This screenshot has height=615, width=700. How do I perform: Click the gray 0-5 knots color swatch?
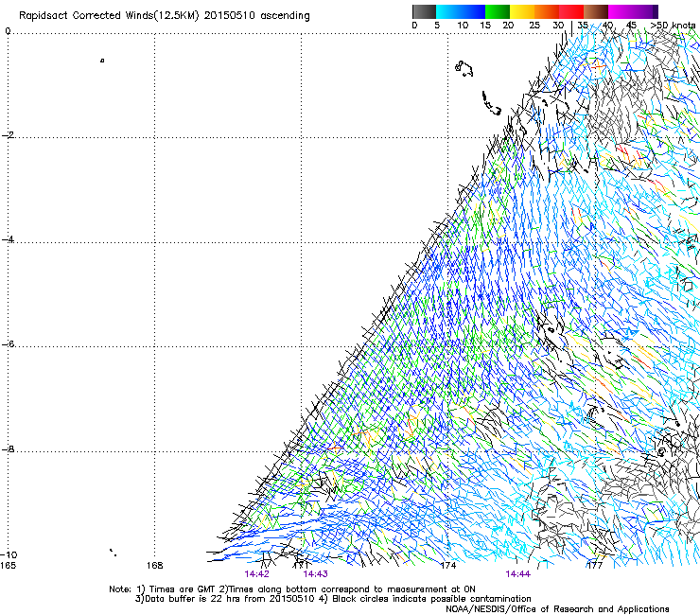tap(424, 11)
